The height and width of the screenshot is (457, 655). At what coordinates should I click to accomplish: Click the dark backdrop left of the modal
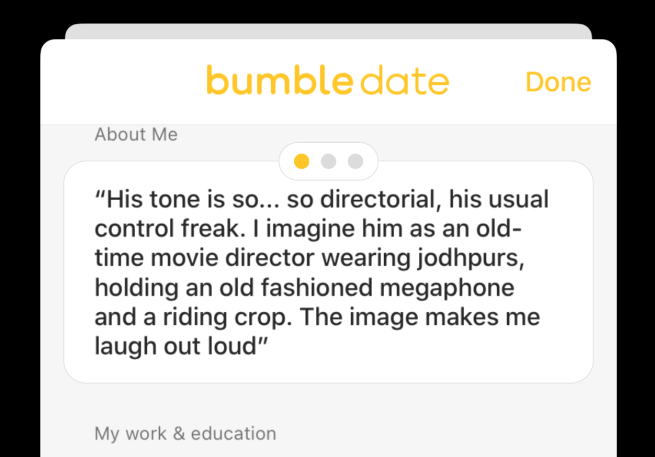(x=19, y=250)
